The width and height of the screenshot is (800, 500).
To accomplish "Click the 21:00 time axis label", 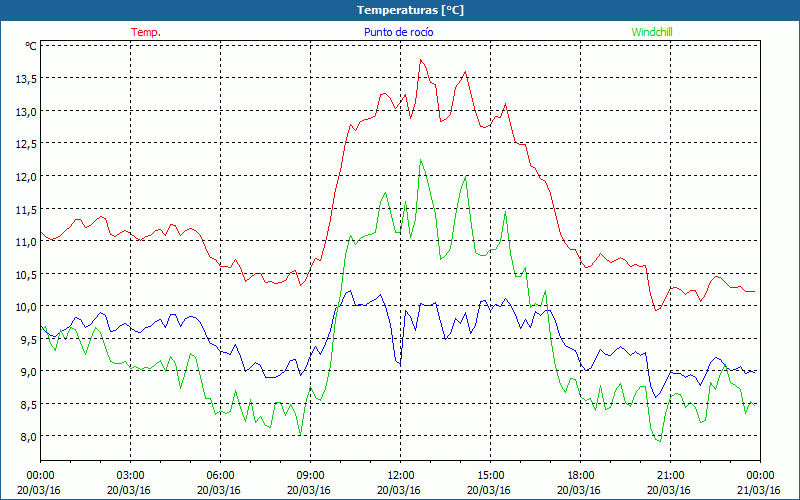I will pyautogui.click(x=670, y=476).
